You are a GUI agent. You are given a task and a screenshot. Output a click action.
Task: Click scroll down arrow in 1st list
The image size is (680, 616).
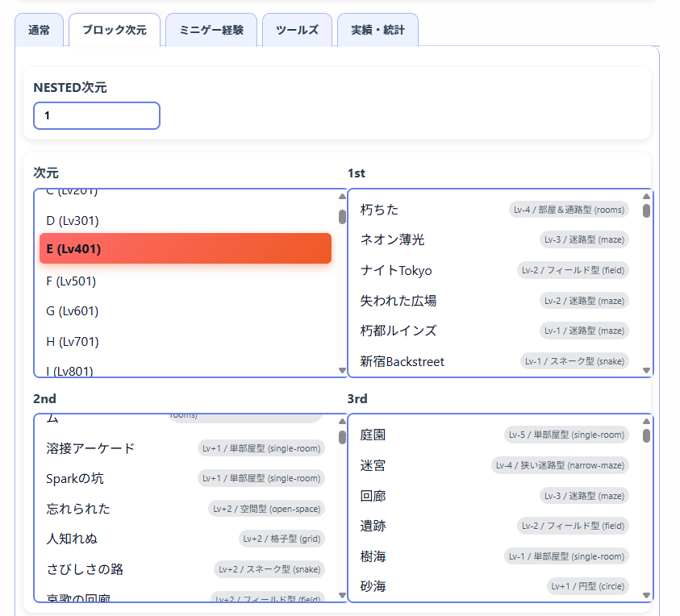point(646,370)
